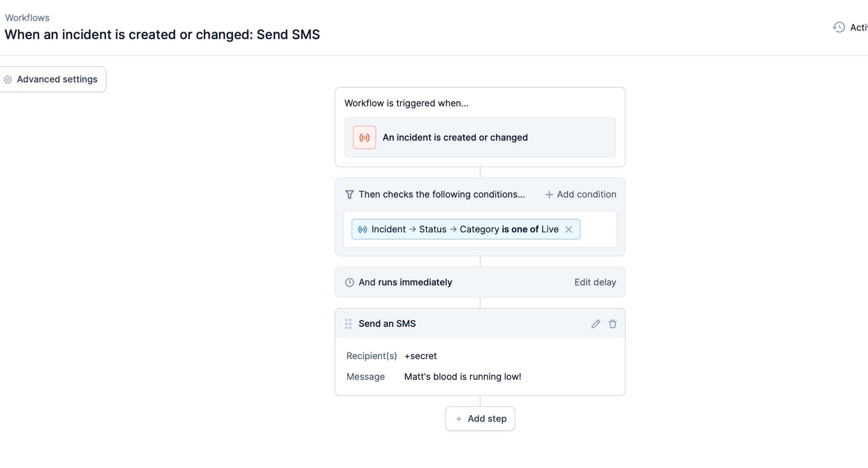
Task: Click the SMS recipient value +secret
Action: pyautogui.click(x=420, y=356)
